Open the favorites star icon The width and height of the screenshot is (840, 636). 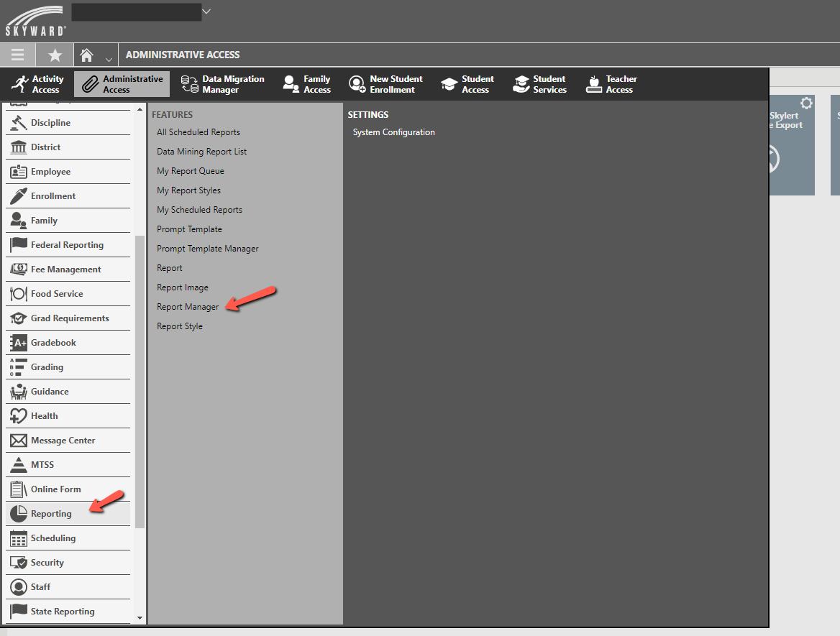click(x=55, y=55)
